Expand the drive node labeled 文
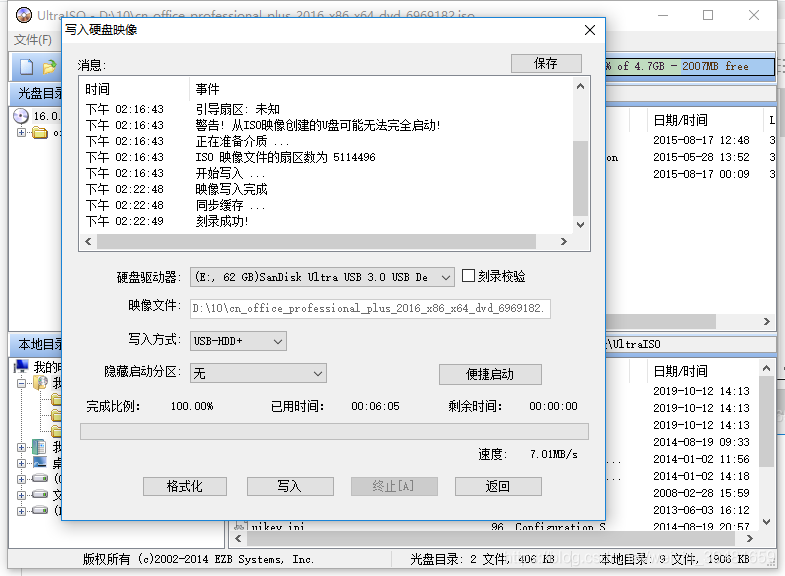This screenshot has width=785, height=576. click(21, 495)
